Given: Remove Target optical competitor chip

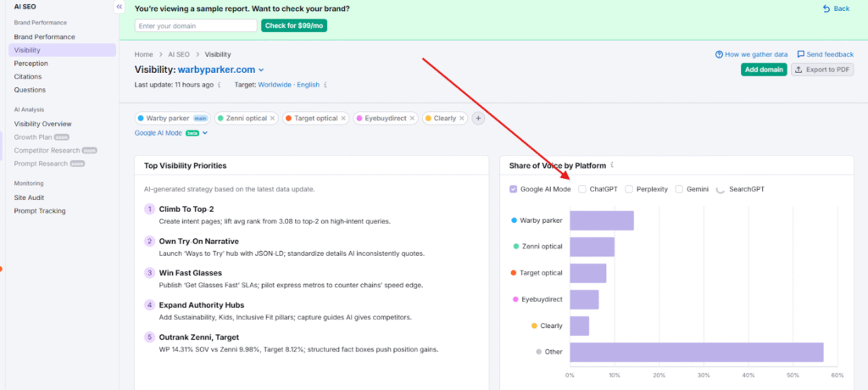Looking at the screenshot, I should pos(343,119).
